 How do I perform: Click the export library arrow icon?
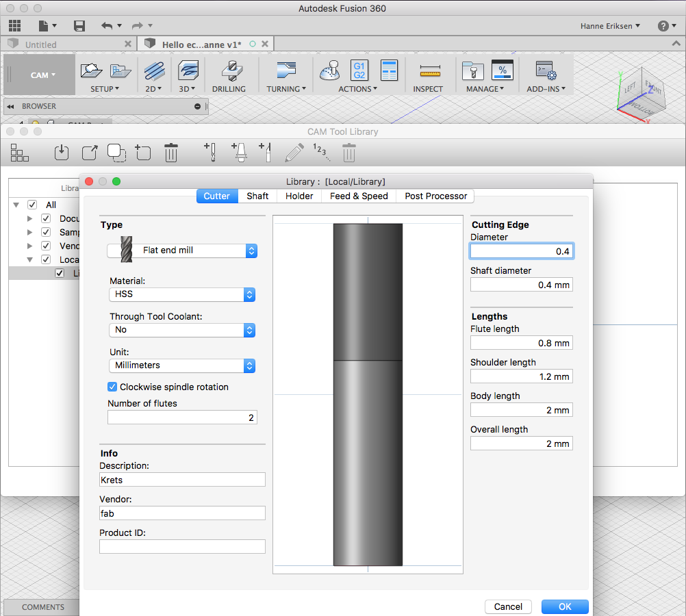click(x=90, y=153)
